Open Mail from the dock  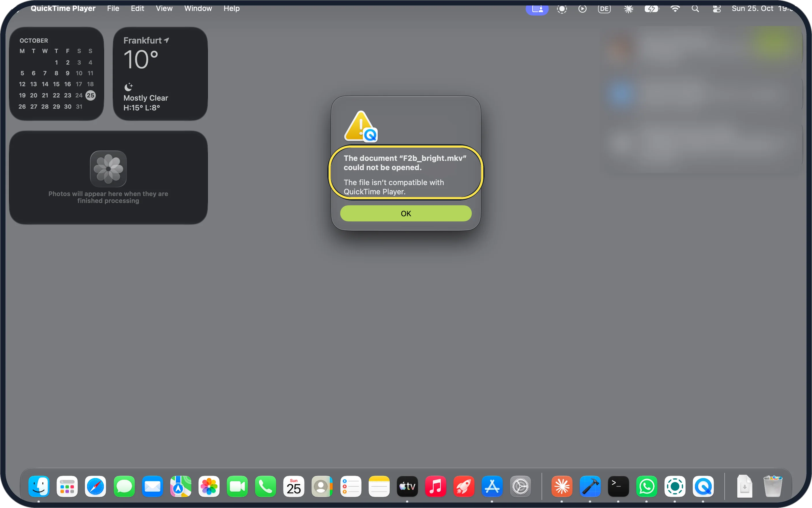point(152,486)
